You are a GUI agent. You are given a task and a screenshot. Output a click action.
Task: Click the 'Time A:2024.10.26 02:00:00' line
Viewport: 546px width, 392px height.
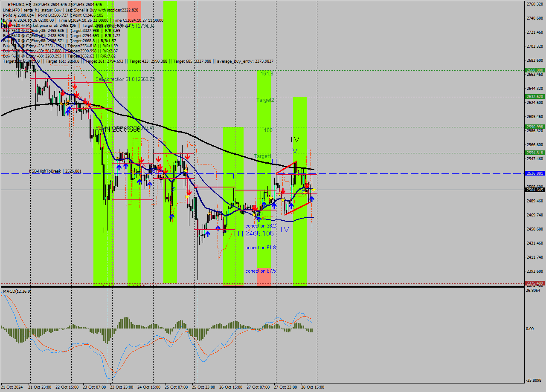coord(29,20)
